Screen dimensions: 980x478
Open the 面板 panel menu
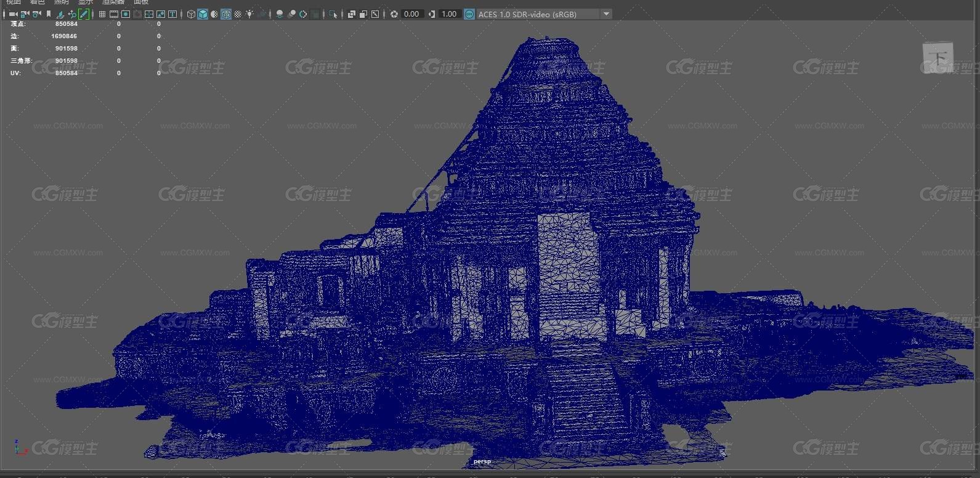(141, 2)
